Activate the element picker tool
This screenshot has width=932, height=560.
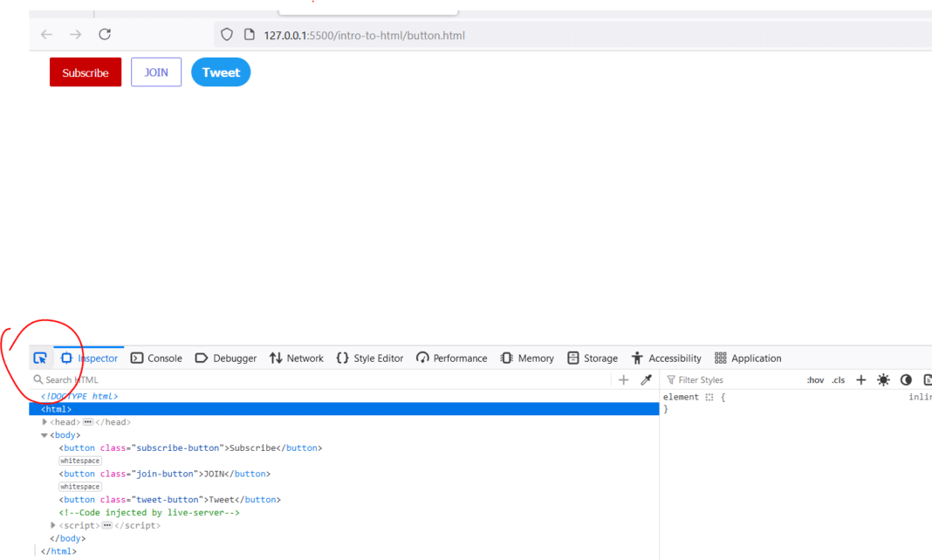point(40,359)
